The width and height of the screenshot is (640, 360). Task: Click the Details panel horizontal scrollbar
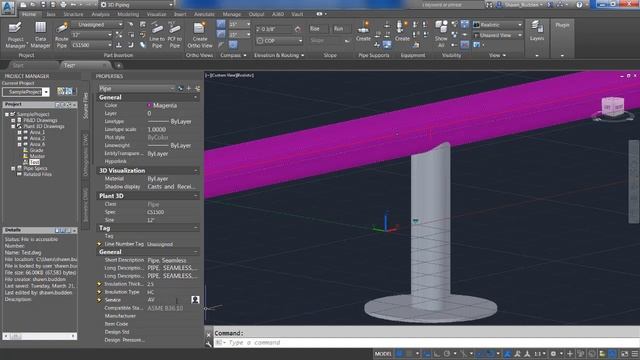[x=40, y=336]
